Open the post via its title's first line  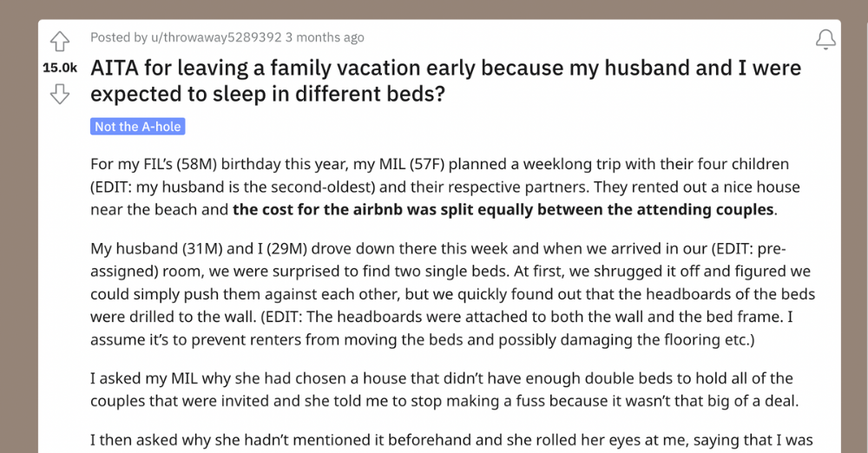(445, 68)
